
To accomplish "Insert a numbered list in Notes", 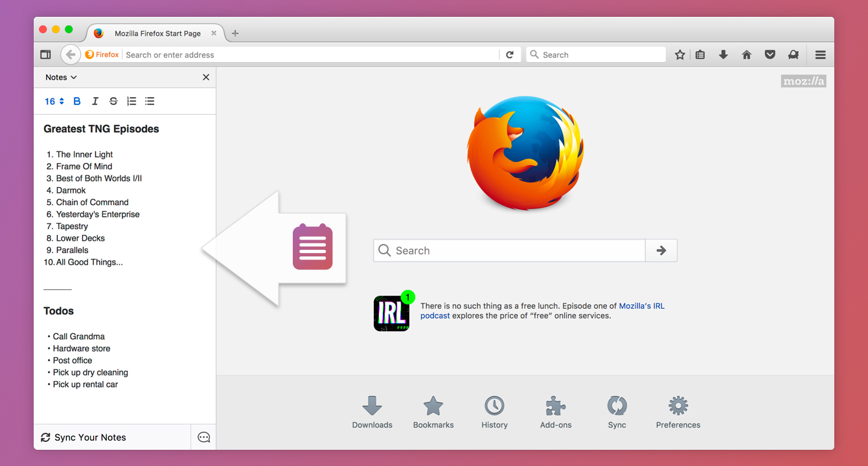I will pyautogui.click(x=131, y=101).
